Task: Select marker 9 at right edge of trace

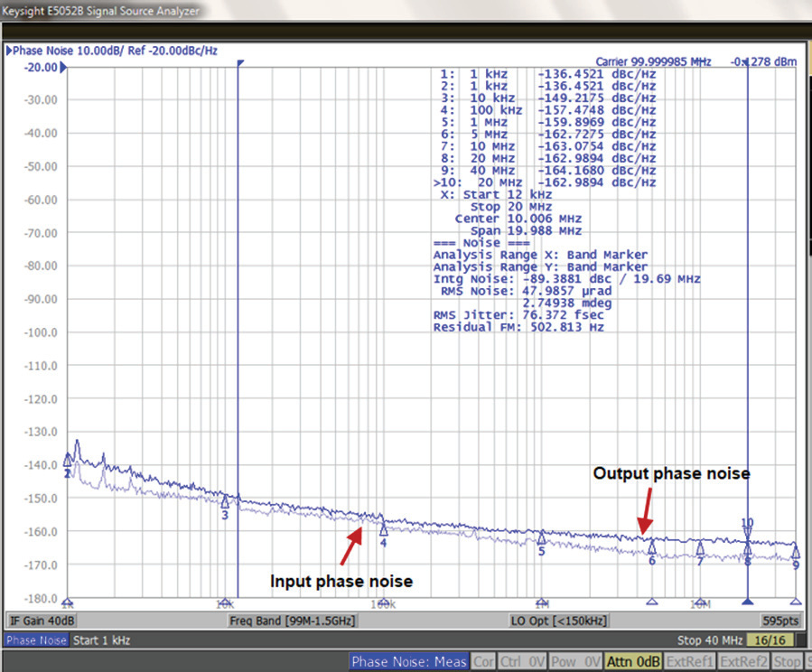Action: 795,551
